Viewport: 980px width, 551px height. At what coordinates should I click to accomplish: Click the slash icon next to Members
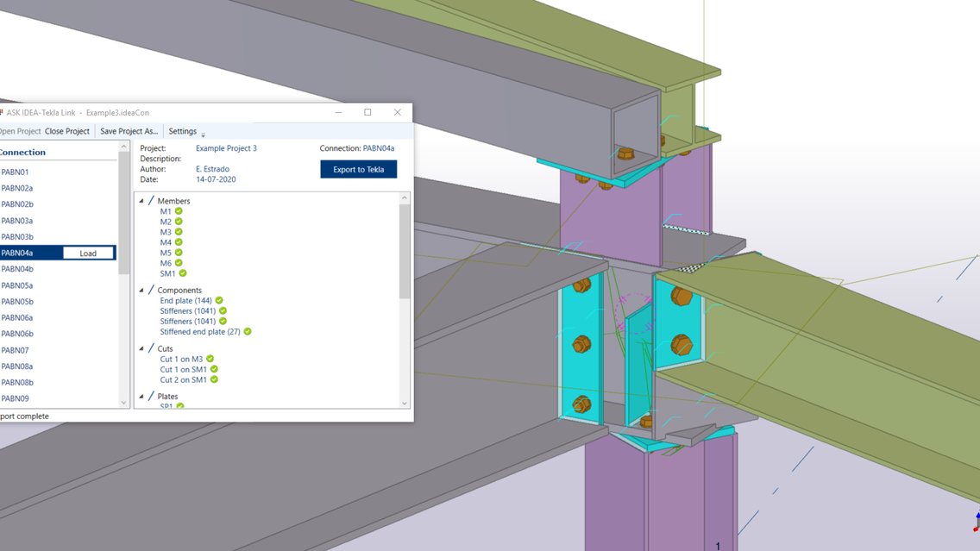click(151, 201)
